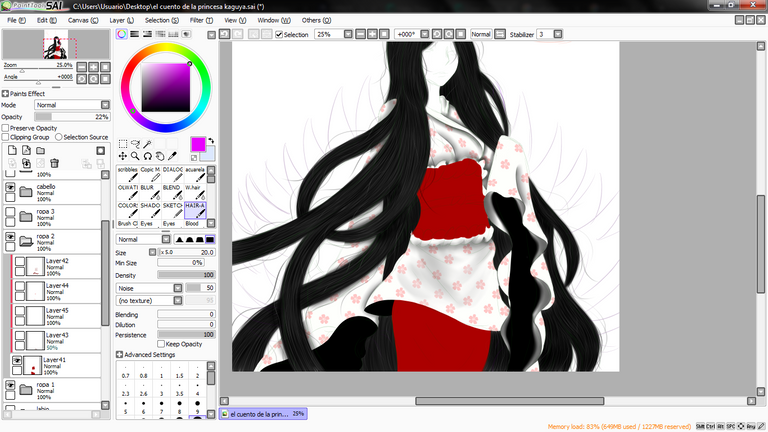Image resolution: width=768 pixels, height=432 pixels.
Task: Rotate canvas counterclockwise in toolbar
Action: 437,34
